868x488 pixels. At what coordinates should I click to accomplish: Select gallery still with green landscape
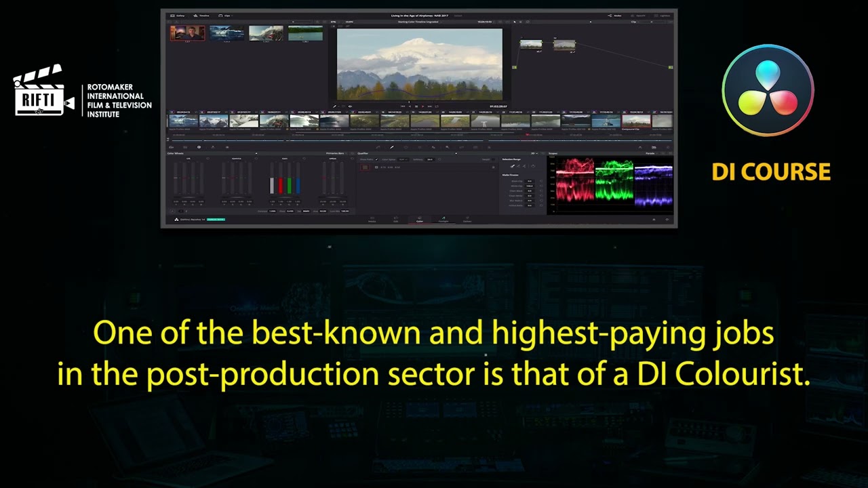(305, 33)
